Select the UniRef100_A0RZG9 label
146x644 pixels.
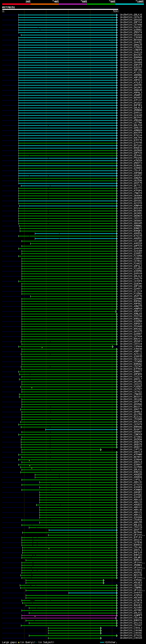tap(131, 244)
